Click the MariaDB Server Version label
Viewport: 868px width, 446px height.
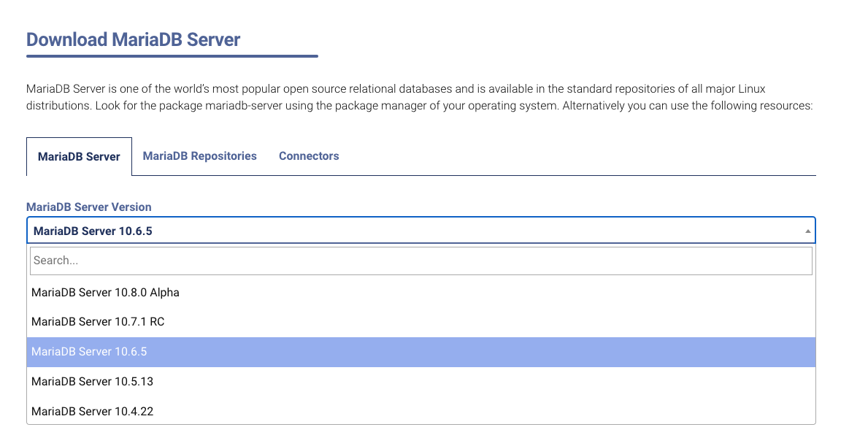coord(88,207)
